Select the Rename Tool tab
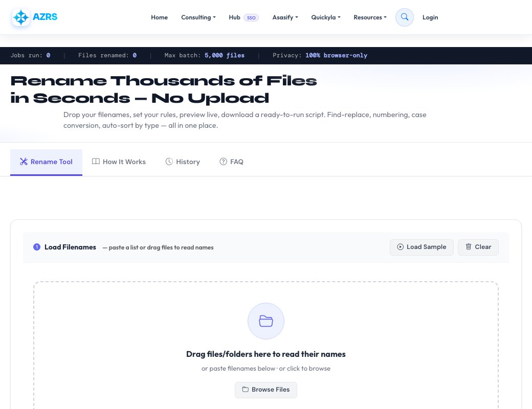This screenshot has width=532, height=409. point(46,162)
